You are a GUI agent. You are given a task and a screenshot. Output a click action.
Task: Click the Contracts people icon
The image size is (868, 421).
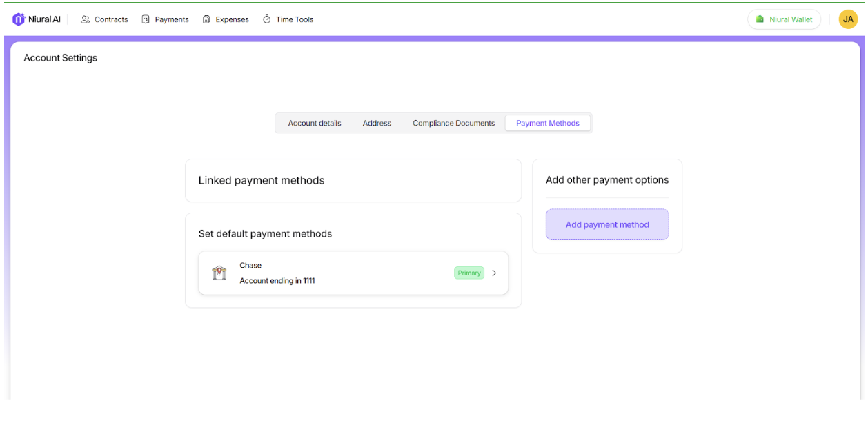tap(86, 19)
